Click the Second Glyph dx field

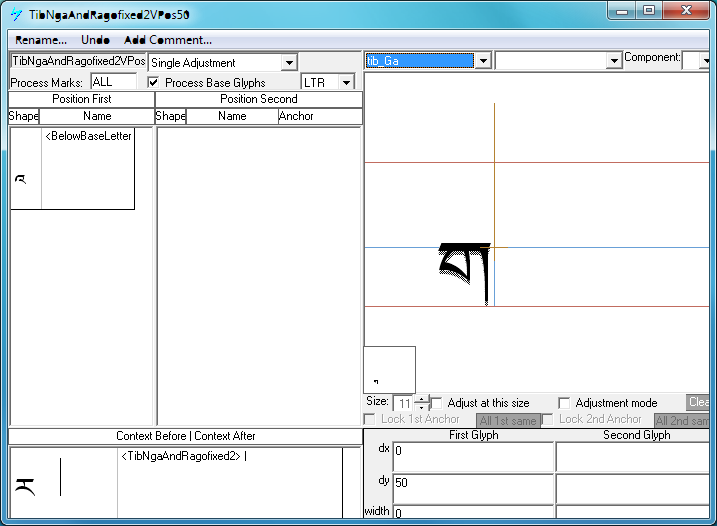(633, 456)
